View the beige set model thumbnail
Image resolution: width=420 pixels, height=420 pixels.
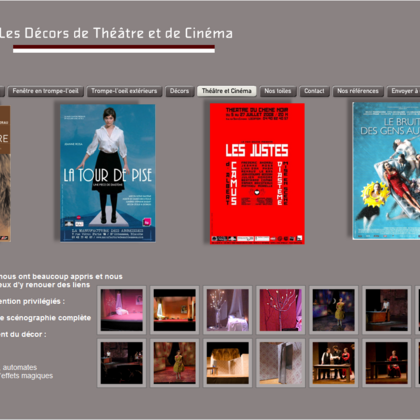tap(228, 363)
